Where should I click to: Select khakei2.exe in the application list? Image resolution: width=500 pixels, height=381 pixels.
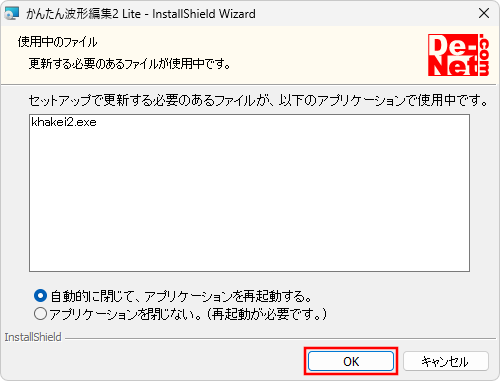[x=64, y=122]
